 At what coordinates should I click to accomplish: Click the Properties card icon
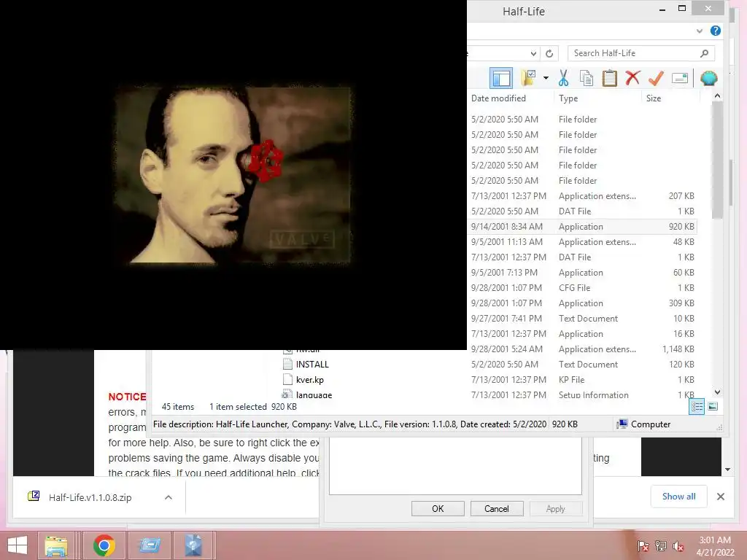[680, 78]
